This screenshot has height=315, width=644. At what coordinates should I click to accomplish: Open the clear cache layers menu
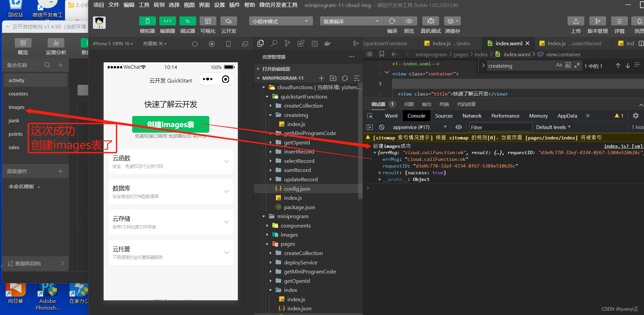click(x=452, y=21)
